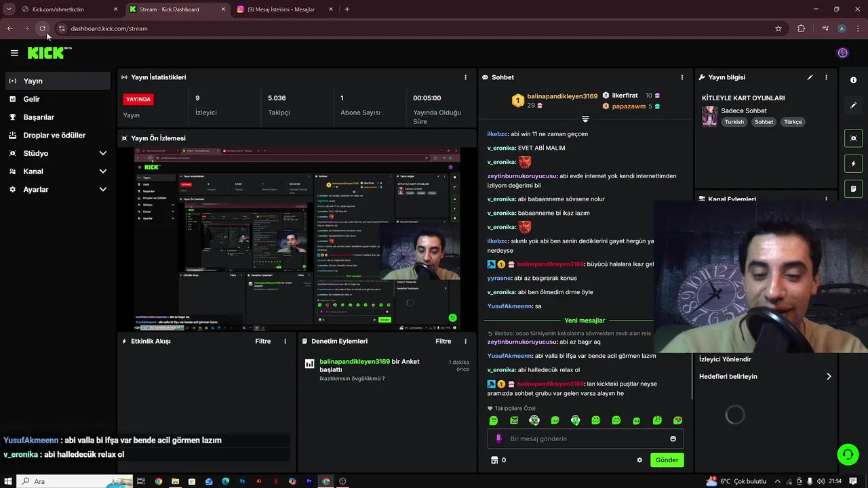This screenshot has height=488, width=868.
Task: Open the hamburger menu beside the Kick logo
Action: click(x=14, y=53)
